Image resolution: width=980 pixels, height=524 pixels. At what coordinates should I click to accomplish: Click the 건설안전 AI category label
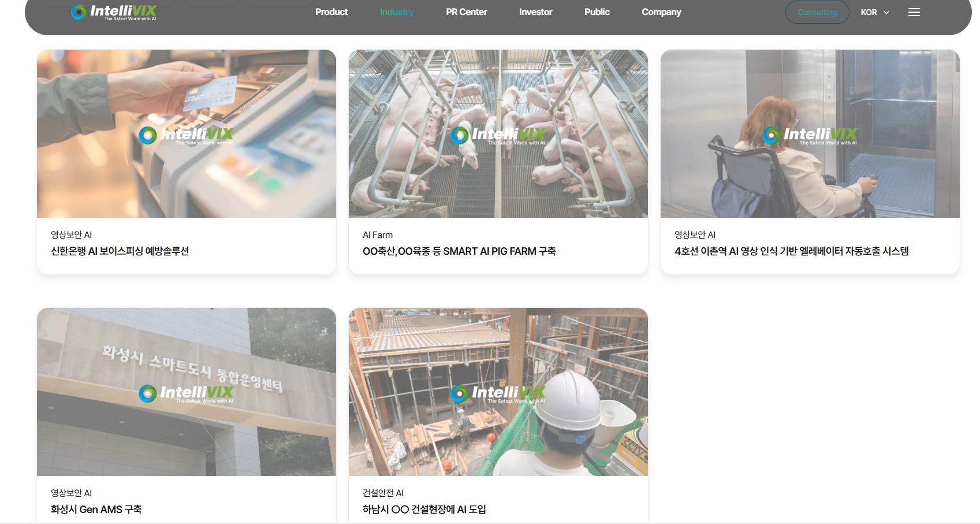click(383, 493)
